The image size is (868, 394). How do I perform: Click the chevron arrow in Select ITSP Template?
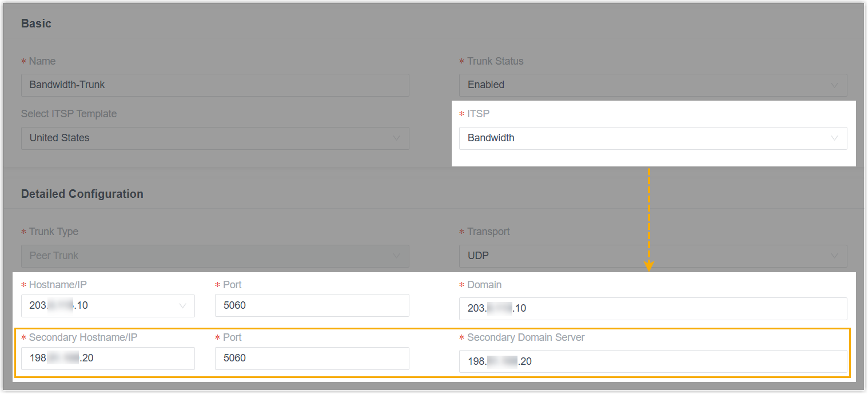tap(396, 138)
